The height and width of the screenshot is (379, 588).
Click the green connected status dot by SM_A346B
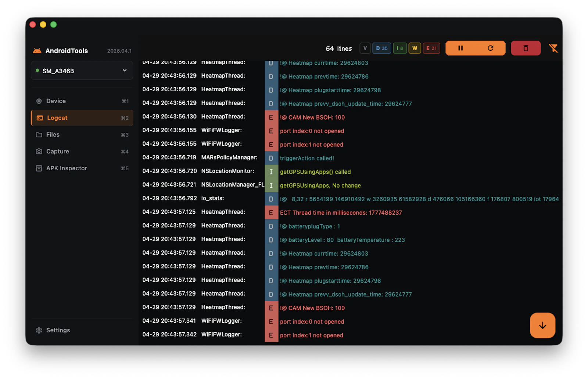tap(37, 70)
